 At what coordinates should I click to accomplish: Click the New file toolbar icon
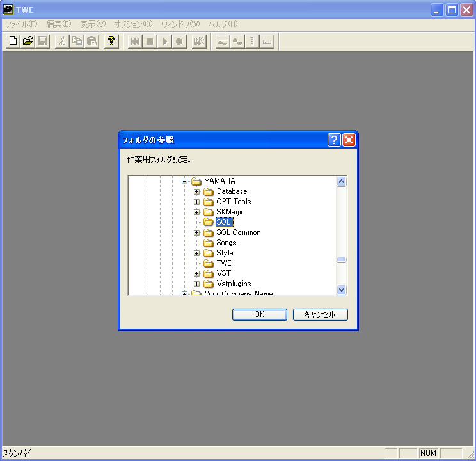[x=13, y=41]
